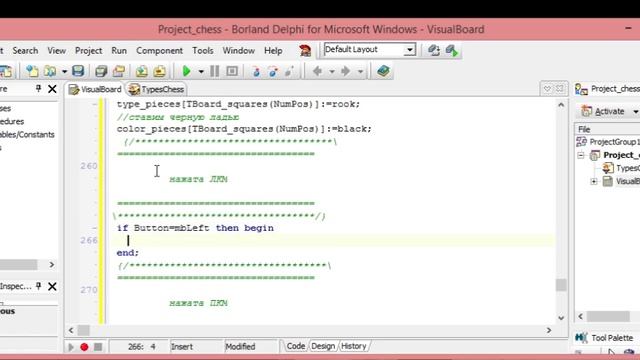Open the Run menu

click(119, 51)
